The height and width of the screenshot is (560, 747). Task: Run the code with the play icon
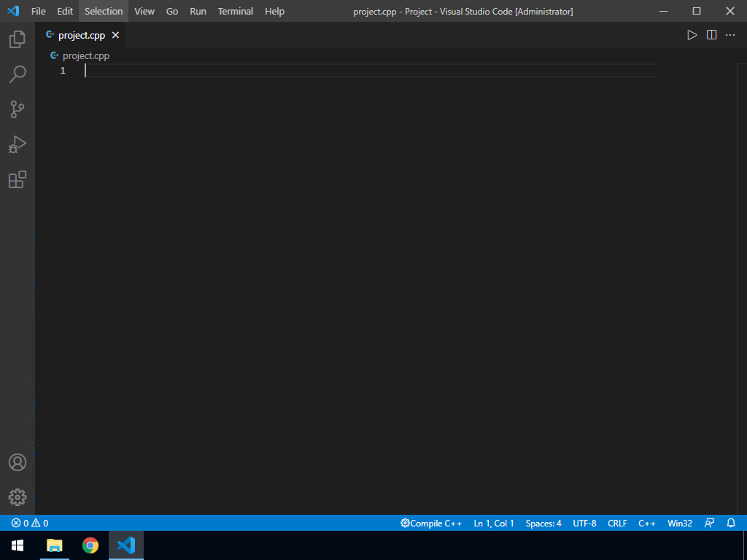pos(692,35)
